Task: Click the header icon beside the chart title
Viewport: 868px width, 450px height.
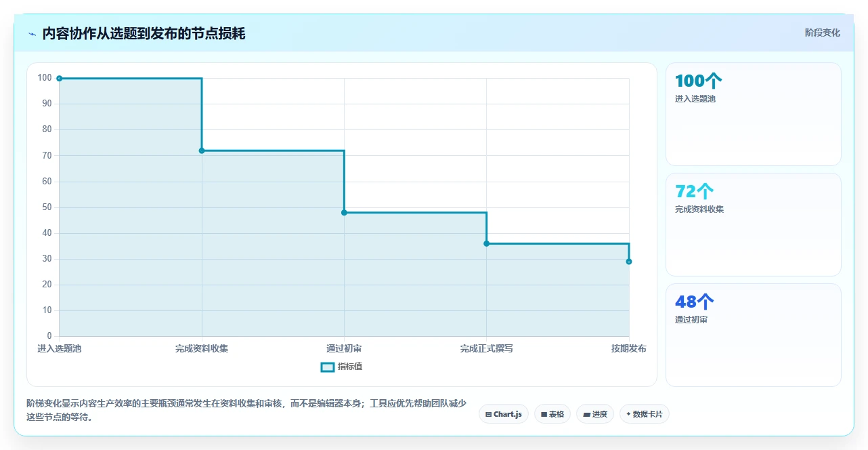Action: pyautogui.click(x=32, y=34)
